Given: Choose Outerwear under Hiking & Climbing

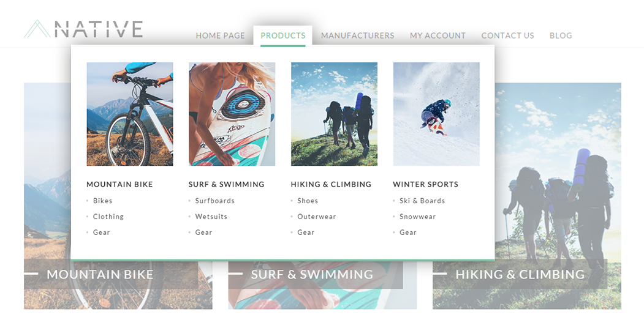Looking at the screenshot, I should click(317, 217).
